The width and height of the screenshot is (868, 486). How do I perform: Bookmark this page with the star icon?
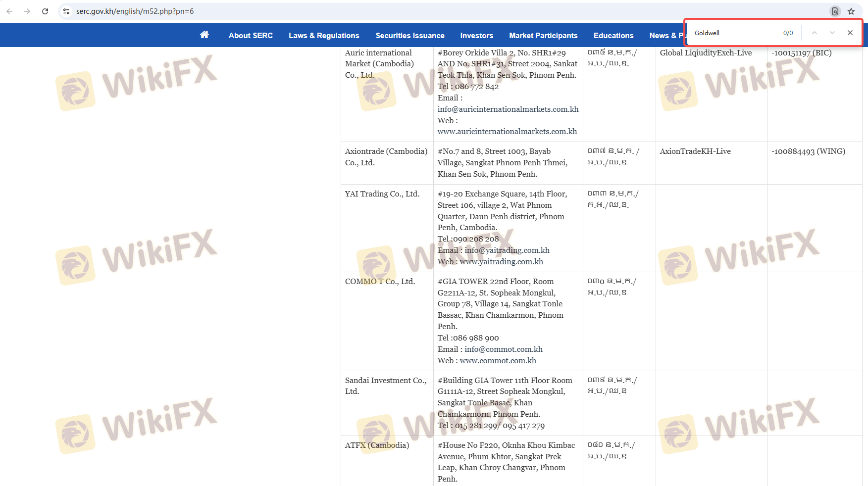pyautogui.click(x=851, y=11)
